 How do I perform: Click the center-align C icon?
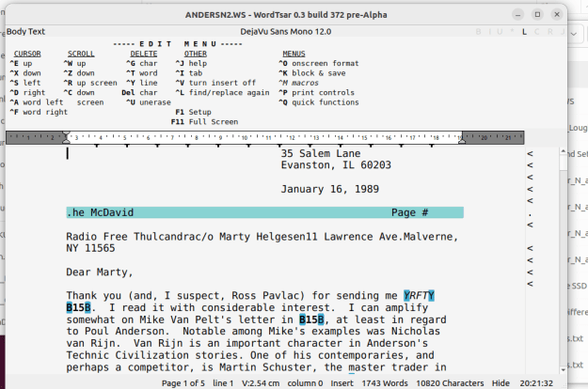(537, 32)
